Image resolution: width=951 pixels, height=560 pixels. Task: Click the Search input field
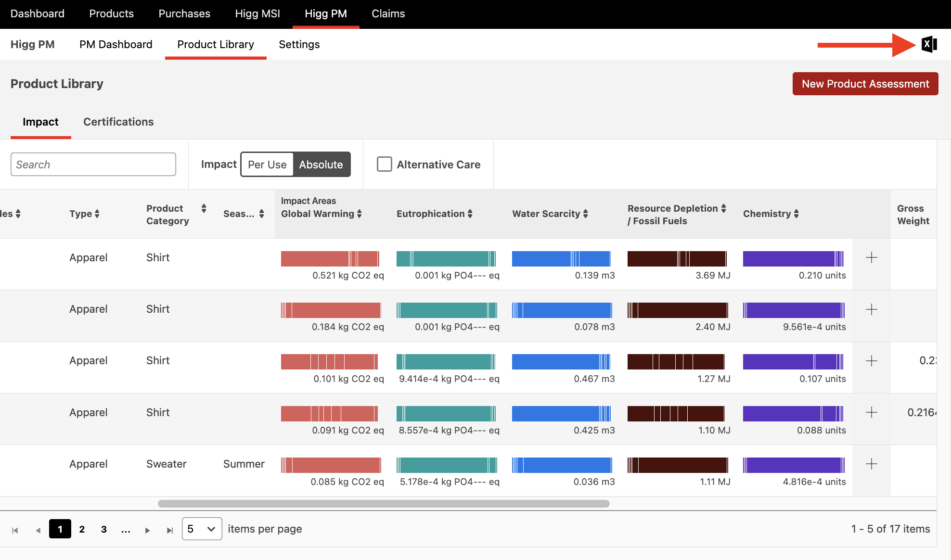tap(93, 165)
